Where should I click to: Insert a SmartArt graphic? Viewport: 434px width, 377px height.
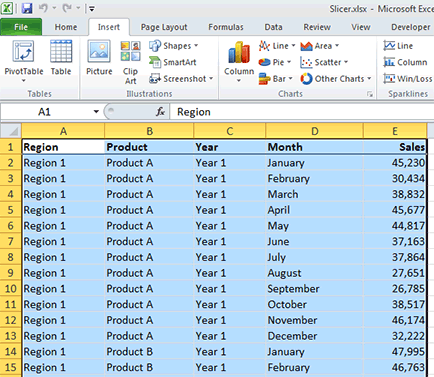click(173, 62)
